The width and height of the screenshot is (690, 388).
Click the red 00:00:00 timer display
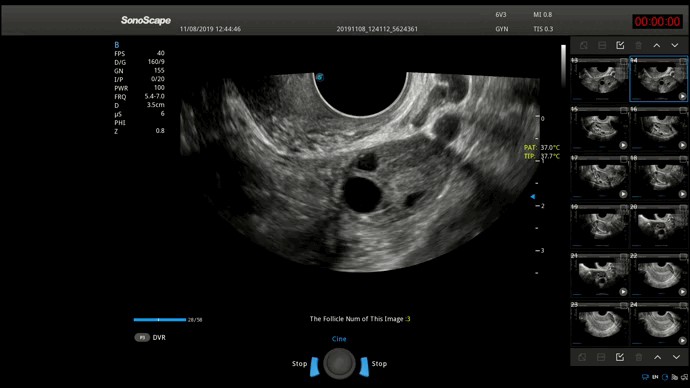657,22
